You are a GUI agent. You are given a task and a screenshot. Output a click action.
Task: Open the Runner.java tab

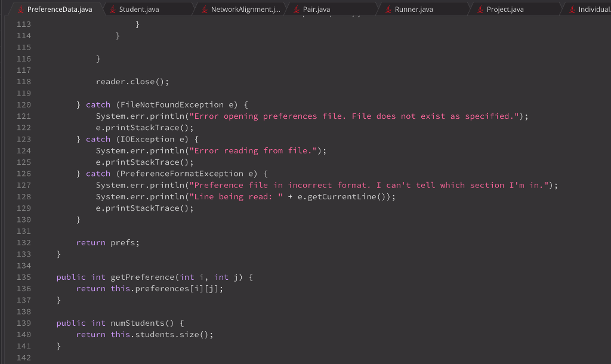pos(424,9)
